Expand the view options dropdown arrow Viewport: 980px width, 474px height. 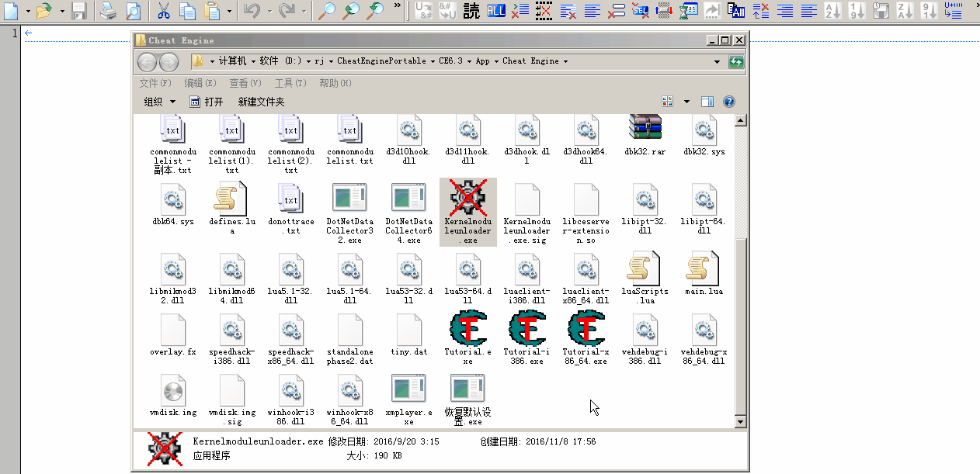click(686, 102)
